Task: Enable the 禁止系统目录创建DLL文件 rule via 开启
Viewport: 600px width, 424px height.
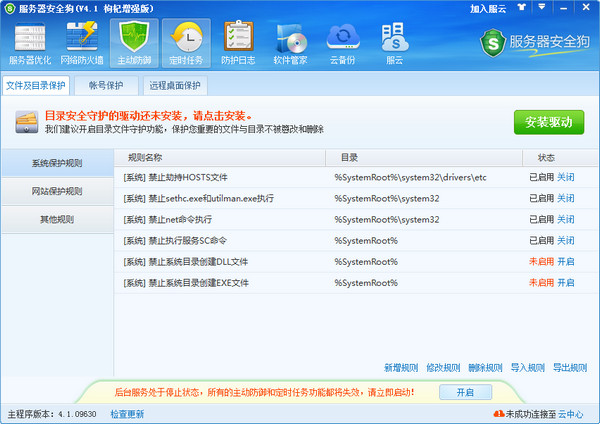Action: (x=566, y=262)
